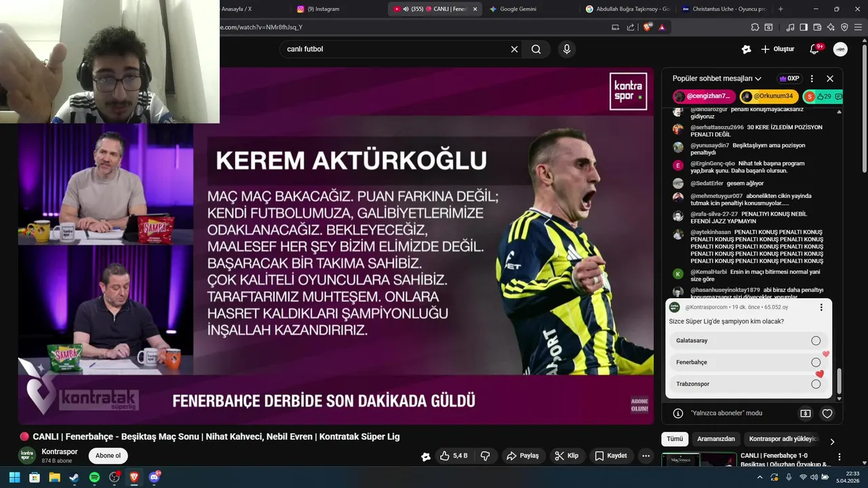Image resolution: width=868 pixels, height=488 pixels.
Task: Switch to Abdullah Buğra Taşkınsoy Google tab
Action: pyautogui.click(x=627, y=9)
